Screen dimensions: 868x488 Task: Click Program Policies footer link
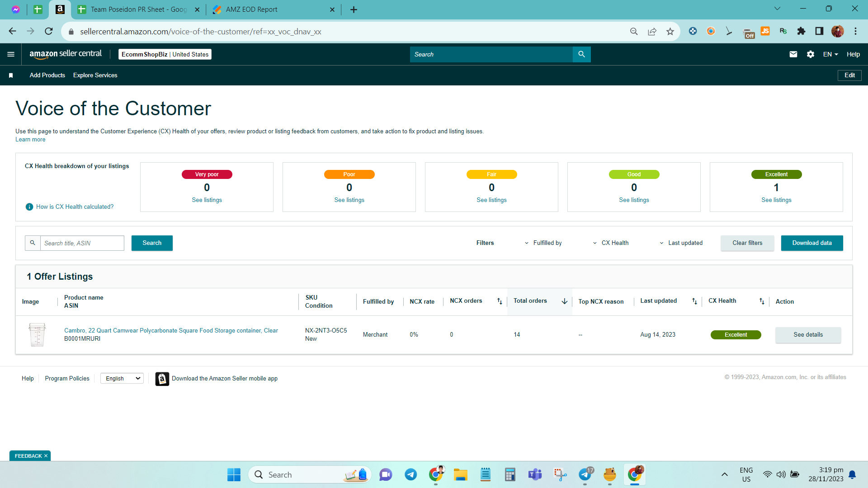pyautogui.click(x=67, y=379)
